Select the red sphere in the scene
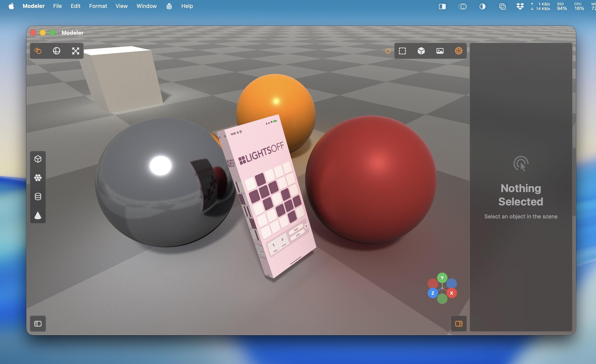This screenshot has width=596, height=364. (x=371, y=179)
